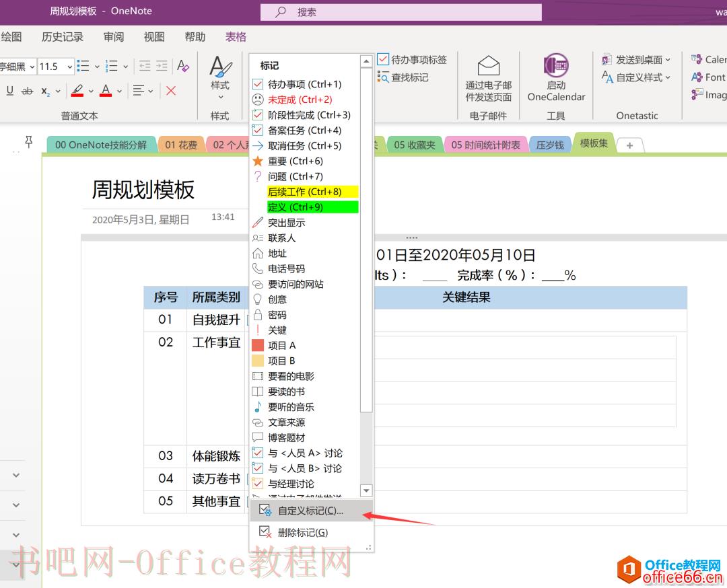Select 关键 exclamation tag
The image size is (727, 588).
click(x=305, y=330)
